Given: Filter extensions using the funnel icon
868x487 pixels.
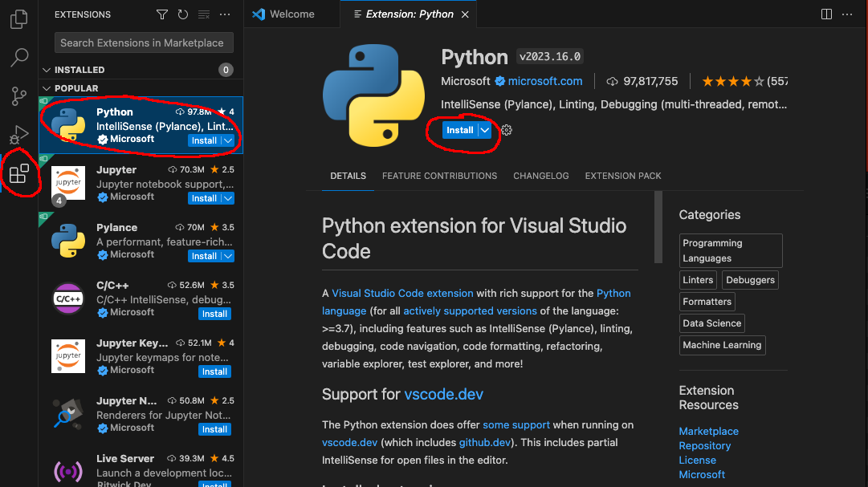Looking at the screenshot, I should pos(161,14).
